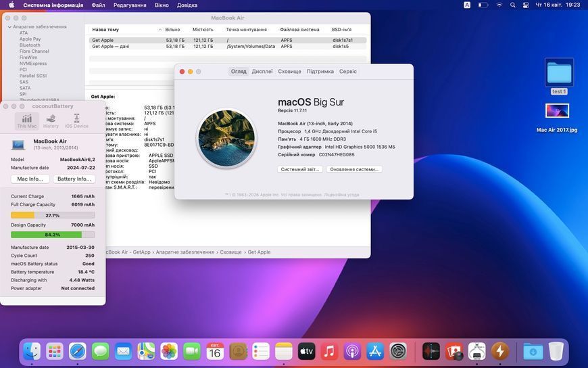This screenshot has width=588, height=368.
Task: Open Maps app in the dock
Action: tap(146, 352)
